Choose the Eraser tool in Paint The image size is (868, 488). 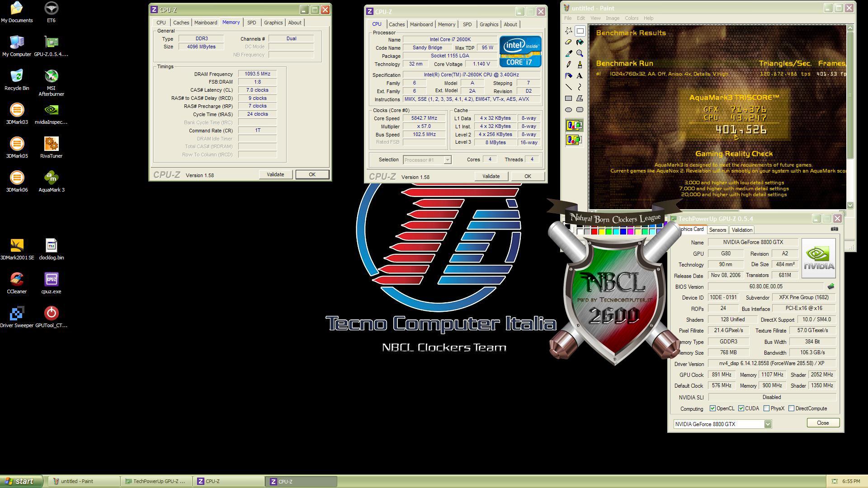click(569, 42)
